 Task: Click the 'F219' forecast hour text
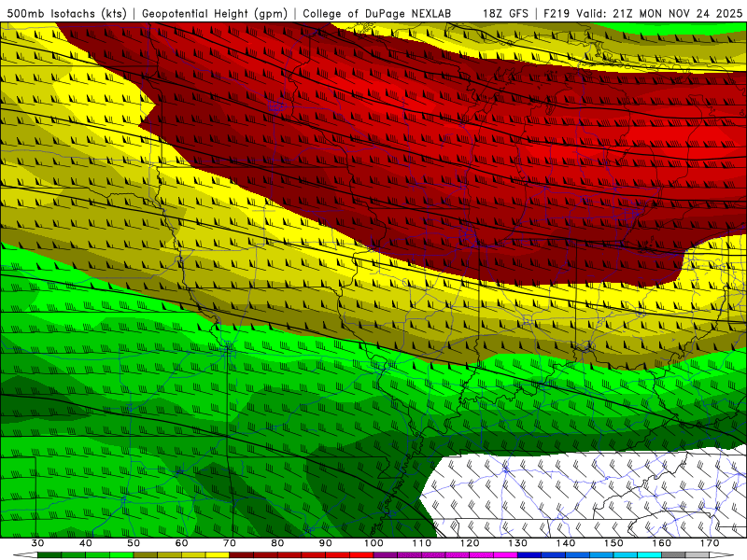(x=557, y=13)
